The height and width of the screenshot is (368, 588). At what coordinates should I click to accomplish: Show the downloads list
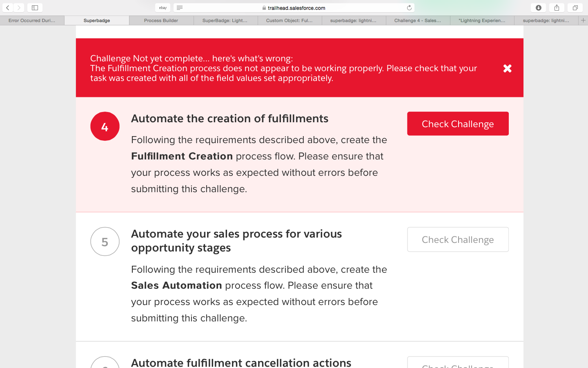(x=538, y=8)
